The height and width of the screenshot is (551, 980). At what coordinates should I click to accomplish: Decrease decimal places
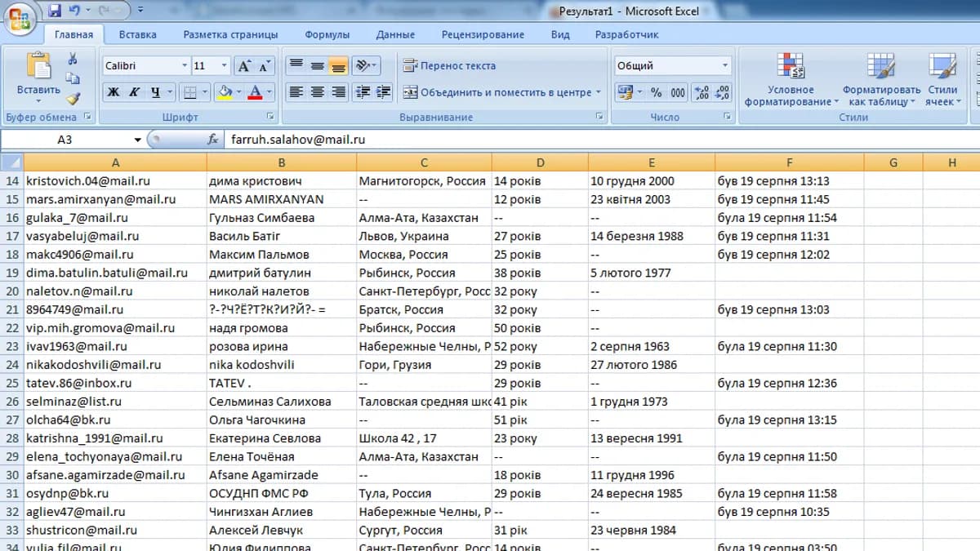pos(722,92)
